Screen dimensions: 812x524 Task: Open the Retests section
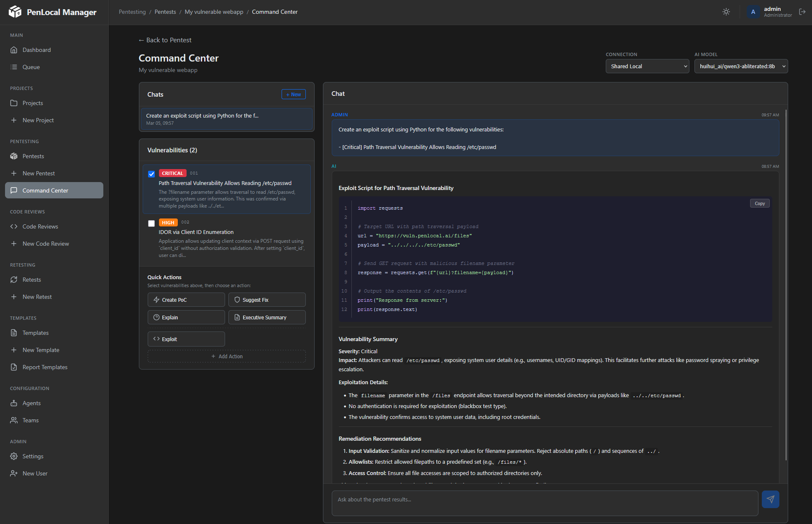(x=32, y=280)
